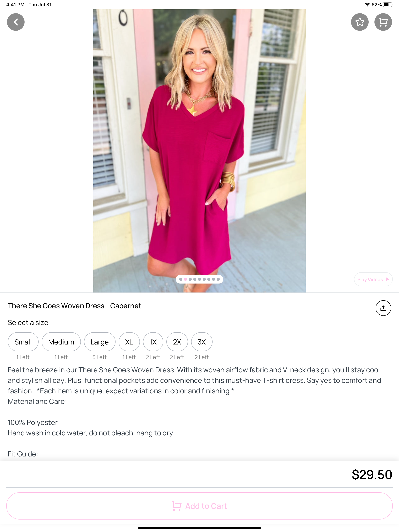This screenshot has height=532, width=399.
Task: Pick size XL
Action: [129, 342]
